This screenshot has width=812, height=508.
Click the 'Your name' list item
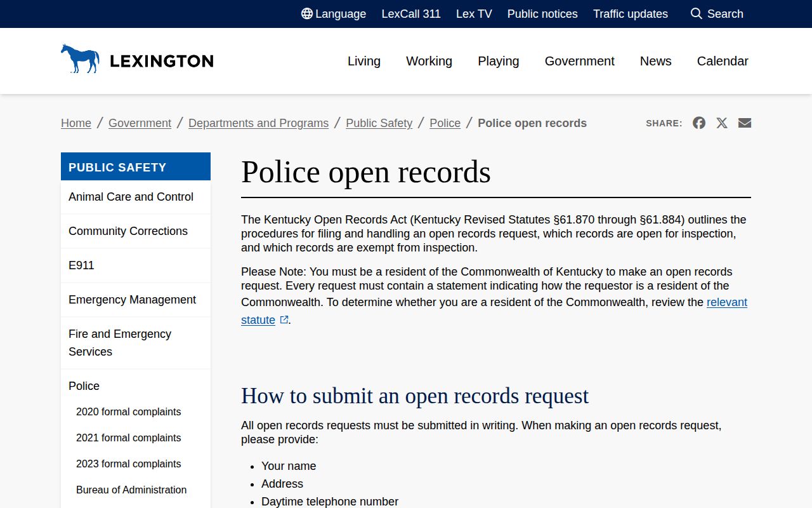(289, 466)
